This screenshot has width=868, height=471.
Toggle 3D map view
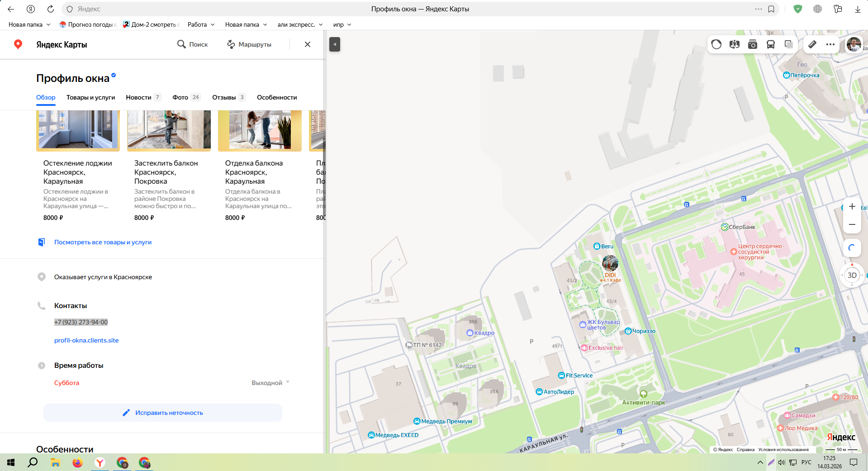tap(852, 275)
